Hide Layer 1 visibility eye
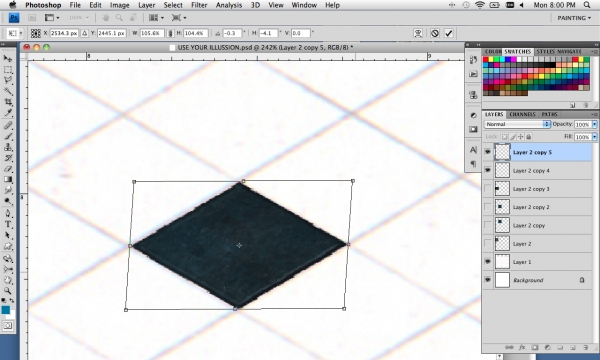600x360 pixels. (487, 262)
